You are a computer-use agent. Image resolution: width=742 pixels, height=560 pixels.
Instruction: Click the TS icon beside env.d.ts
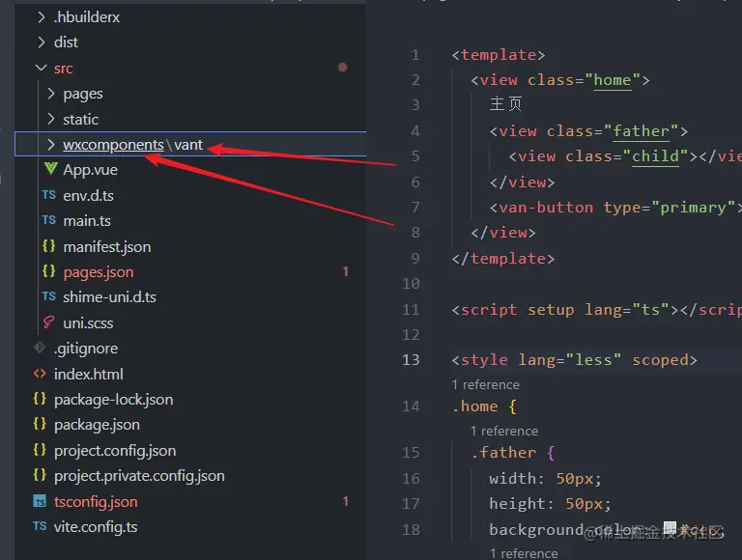[x=48, y=195]
